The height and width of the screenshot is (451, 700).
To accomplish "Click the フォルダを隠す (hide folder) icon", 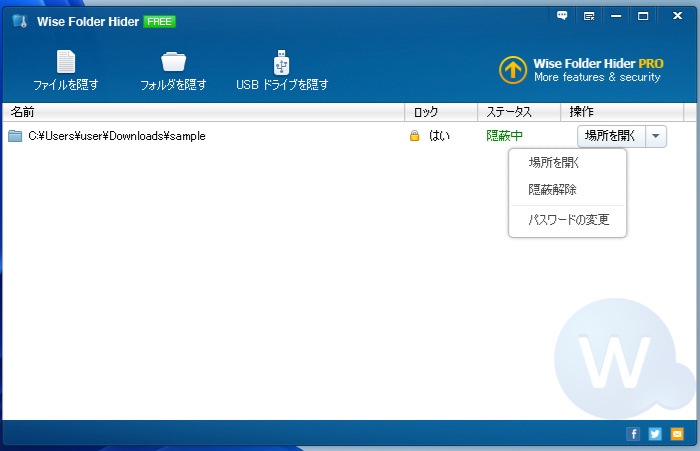I will pos(173,62).
